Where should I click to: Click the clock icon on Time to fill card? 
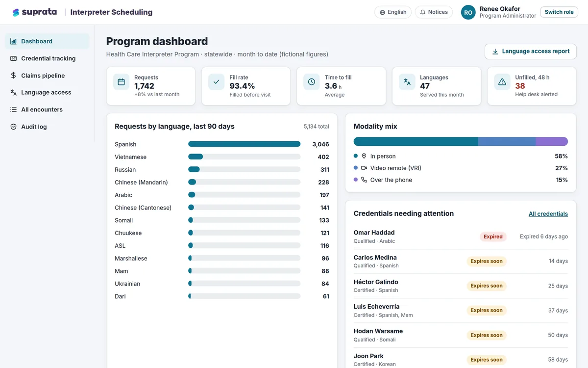point(311,82)
